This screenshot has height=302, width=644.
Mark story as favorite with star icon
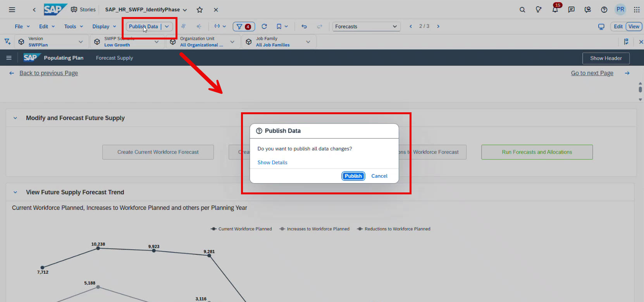200,10
